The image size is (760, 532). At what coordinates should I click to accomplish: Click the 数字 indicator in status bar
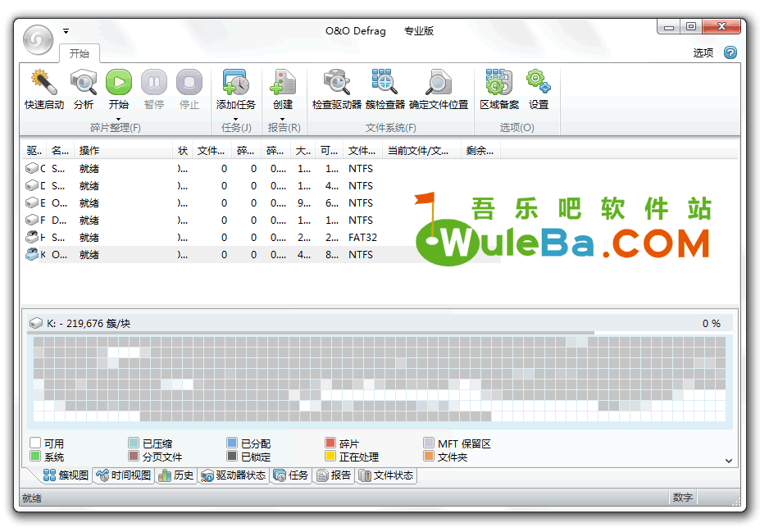[x=682, y=497]
